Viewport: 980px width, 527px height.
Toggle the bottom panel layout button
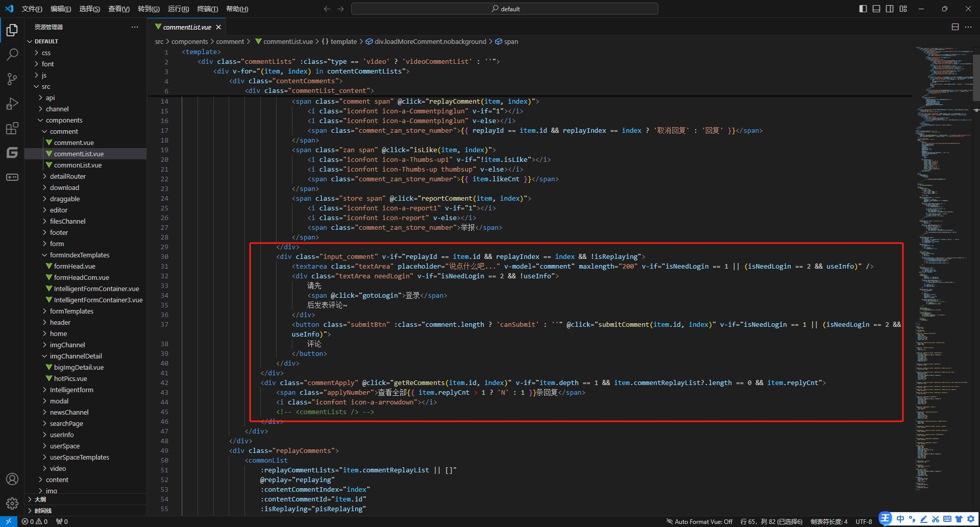(x=876, y=9)
